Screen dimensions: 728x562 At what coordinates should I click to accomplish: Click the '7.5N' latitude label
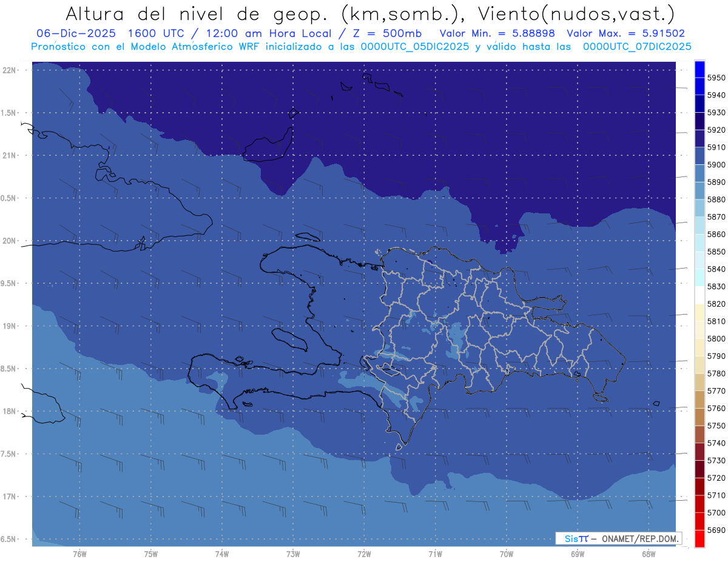click(9, 453)
